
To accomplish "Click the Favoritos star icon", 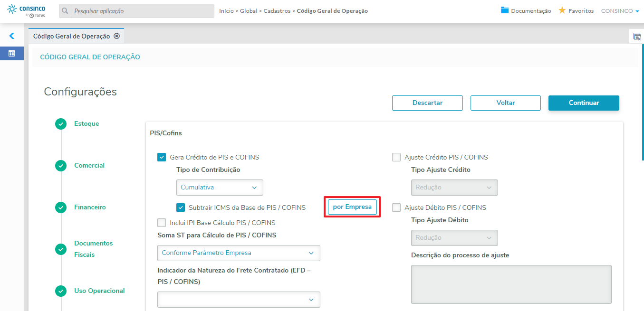I will tap(562, 10).
